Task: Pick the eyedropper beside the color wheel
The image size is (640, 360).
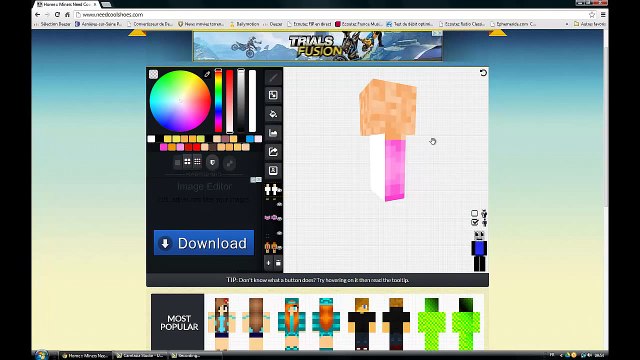Action: [x=207, y=74]
